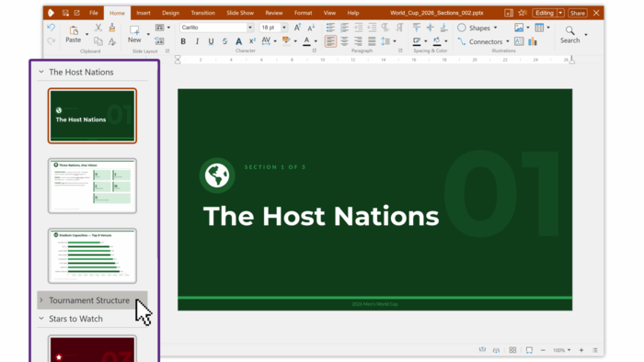Cut selection with the scissors icon
Viewport: 644px width, 362px height.
(x=98, y=28)
